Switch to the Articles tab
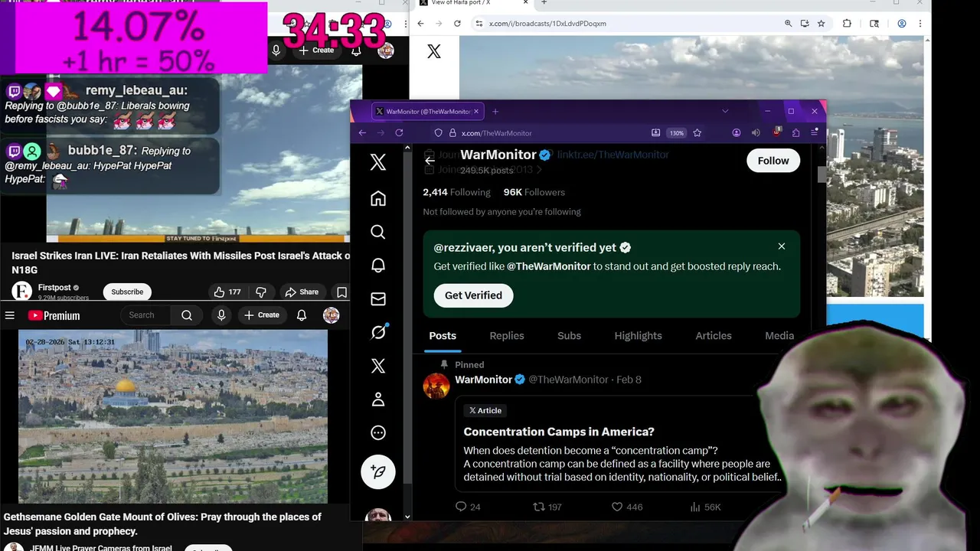This screenshot has height=551, width=980. [x=714, y=336]
